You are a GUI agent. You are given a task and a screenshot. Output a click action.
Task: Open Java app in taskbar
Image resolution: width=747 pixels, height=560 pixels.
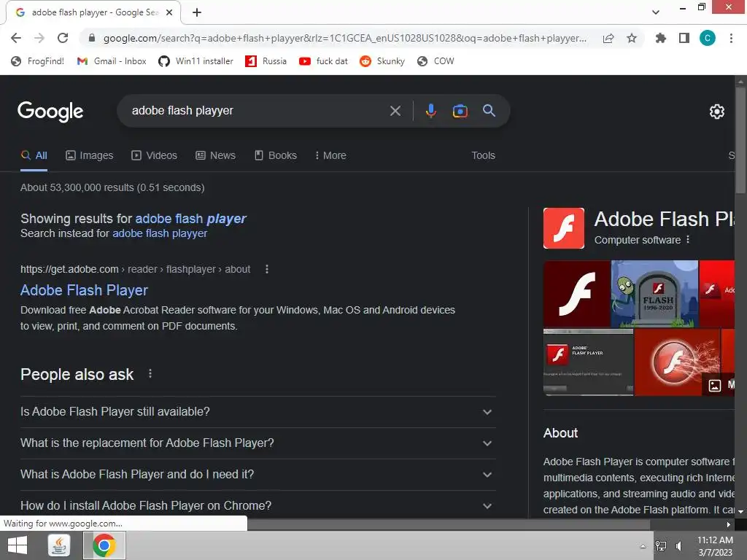pos(59,545)
